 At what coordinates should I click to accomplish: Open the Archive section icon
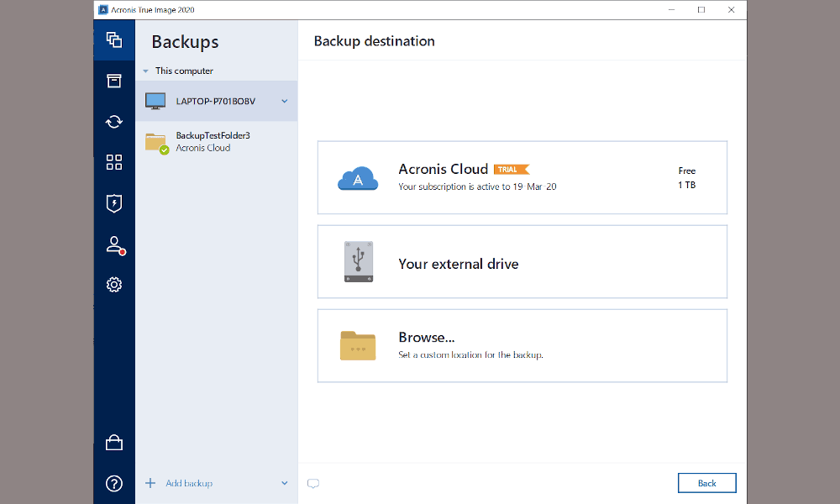[x=114, y=81]
